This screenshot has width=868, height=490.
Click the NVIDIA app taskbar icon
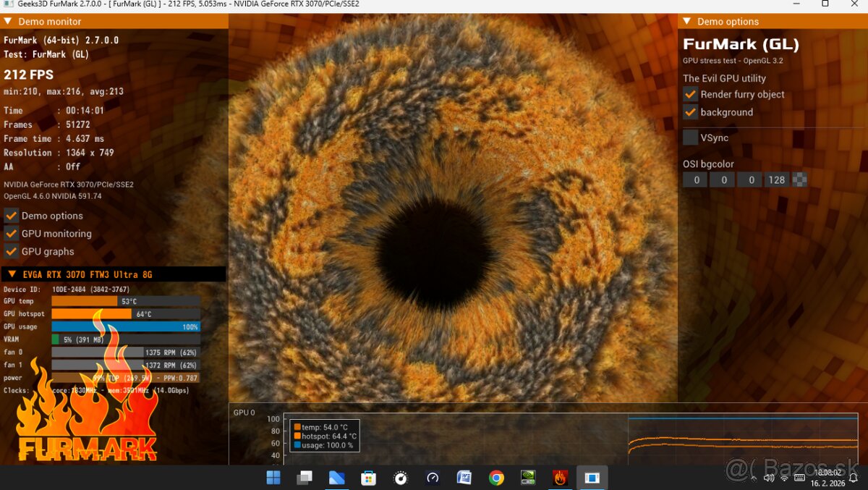[x=529, y=478]
